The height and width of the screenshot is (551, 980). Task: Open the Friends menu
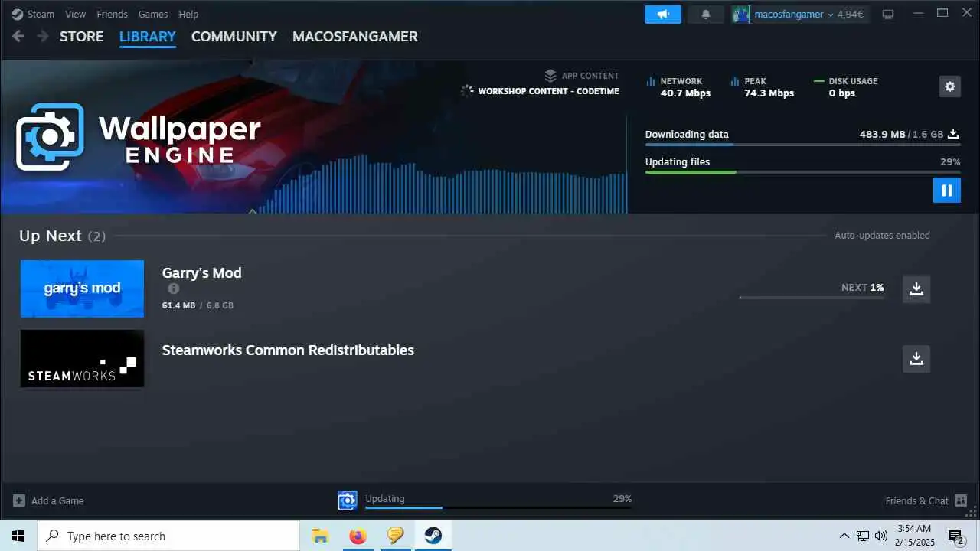pyautogui.click(x=113, y=14)
